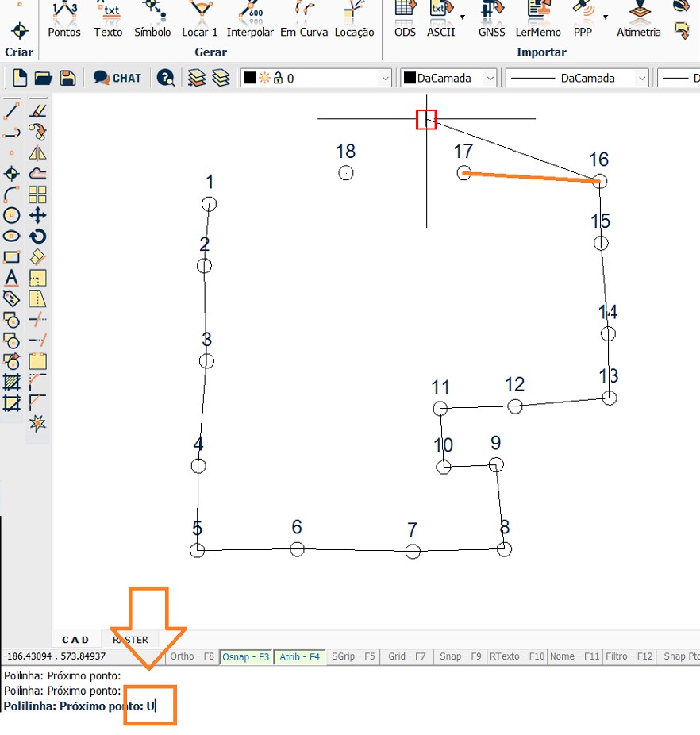Click the Altimetria import button

(x=639, y=20)
